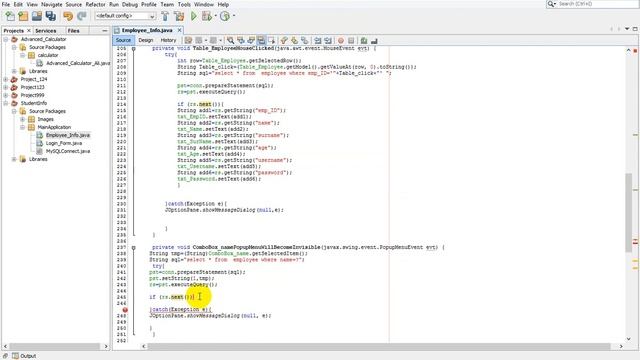The image size is (640, 360).
Task: Close the Employee_Info.java editor tab
Action: pos(179,30)
